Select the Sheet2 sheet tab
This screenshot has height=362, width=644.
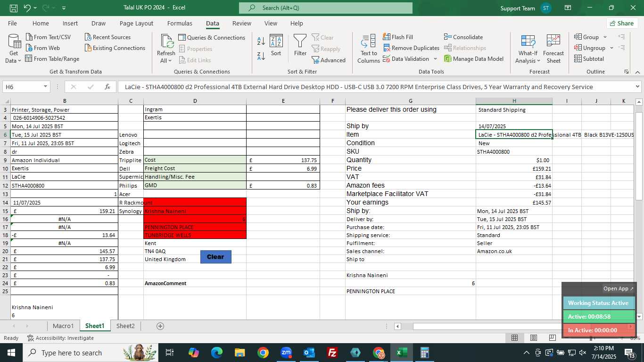tap(125, 326)
